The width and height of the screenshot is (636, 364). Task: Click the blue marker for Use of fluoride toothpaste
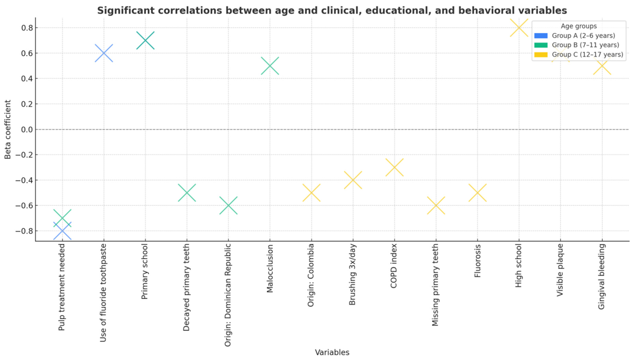point(104,53)
